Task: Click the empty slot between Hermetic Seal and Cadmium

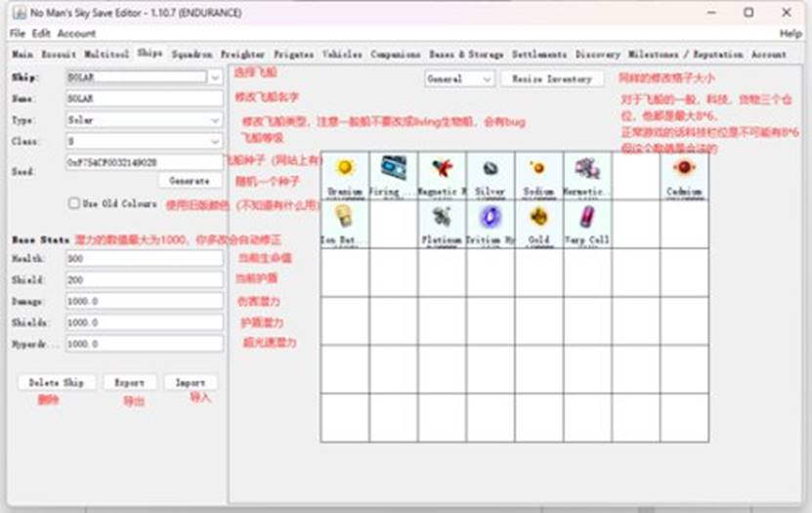Action: (x=636, y=176)
